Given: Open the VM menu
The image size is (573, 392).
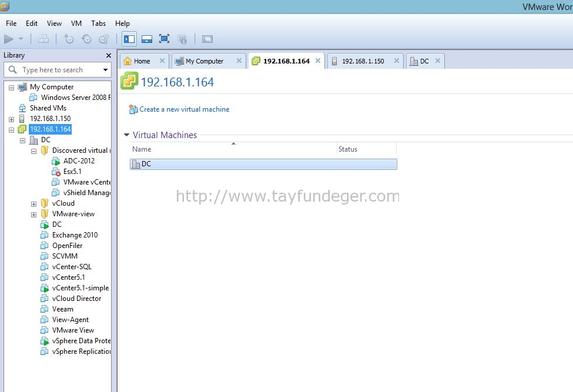Looking at the screenshot, I should (x=76, y=24).
